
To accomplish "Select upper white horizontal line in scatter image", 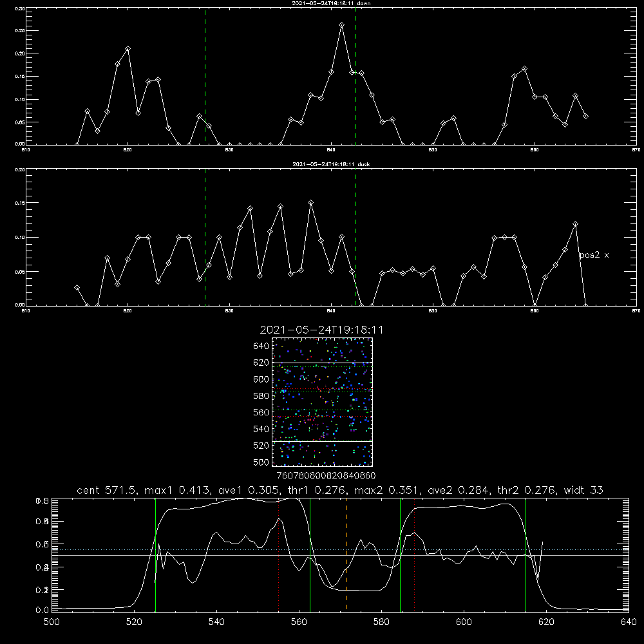I will (323, 363).
